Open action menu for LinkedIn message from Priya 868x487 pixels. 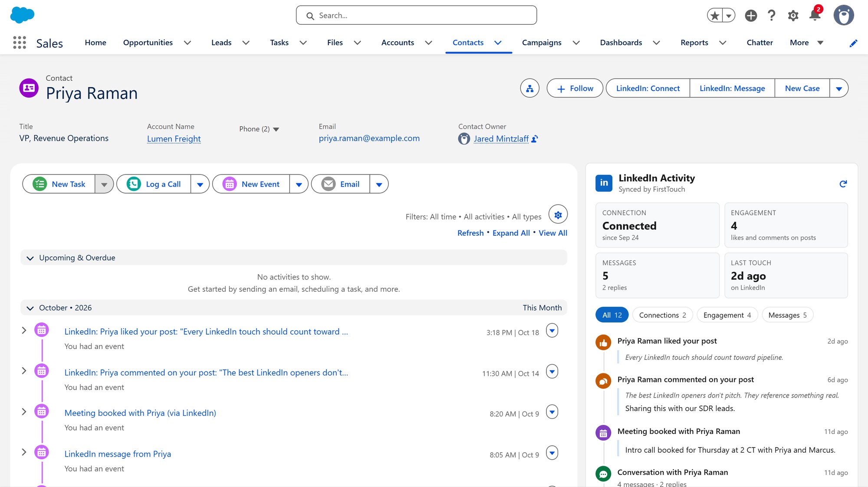point(552,453)
